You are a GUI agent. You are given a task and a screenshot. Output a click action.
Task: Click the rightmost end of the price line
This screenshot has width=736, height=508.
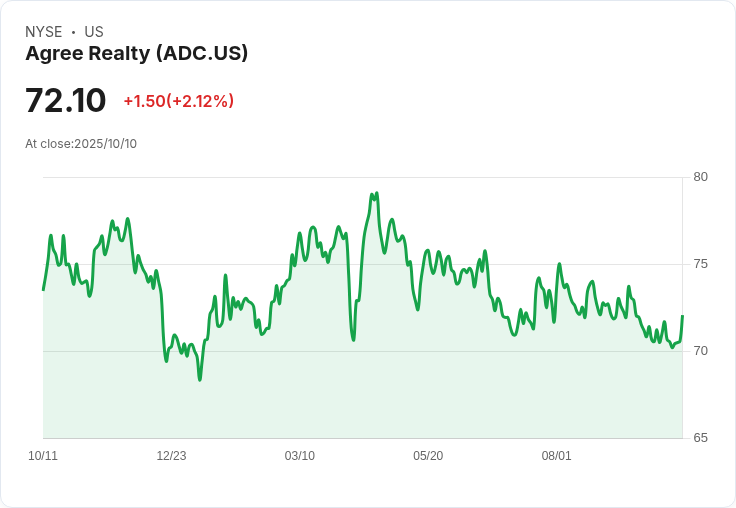(x=682, y=316)
